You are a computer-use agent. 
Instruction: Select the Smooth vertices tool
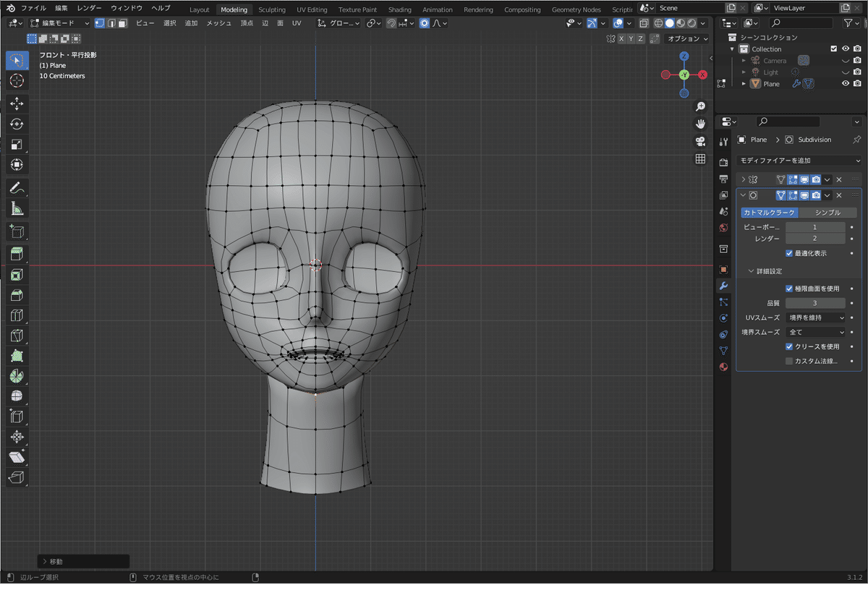click(x=17, y=396)
